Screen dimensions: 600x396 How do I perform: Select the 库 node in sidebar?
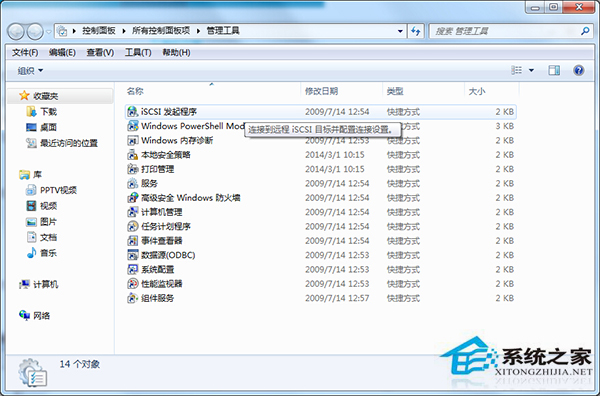[37, 174]
